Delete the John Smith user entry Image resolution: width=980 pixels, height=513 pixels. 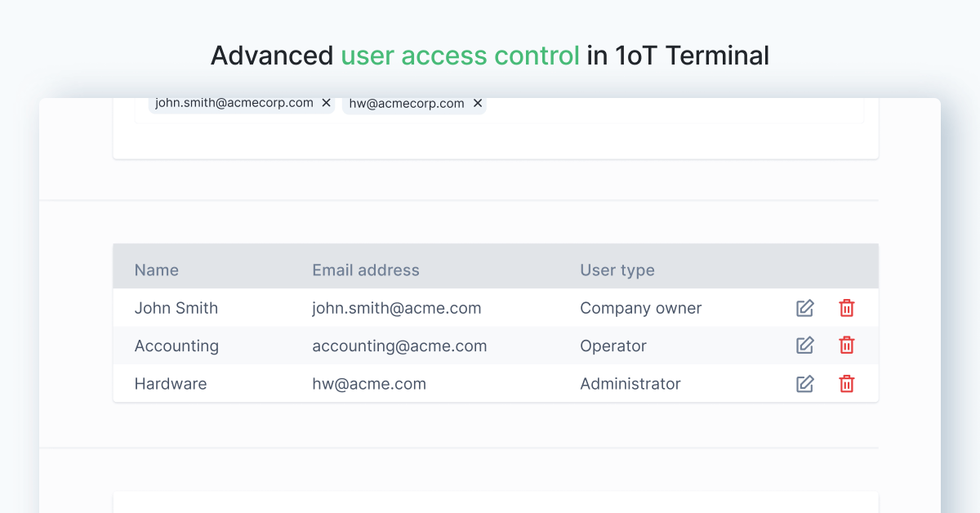click(847, 308)
